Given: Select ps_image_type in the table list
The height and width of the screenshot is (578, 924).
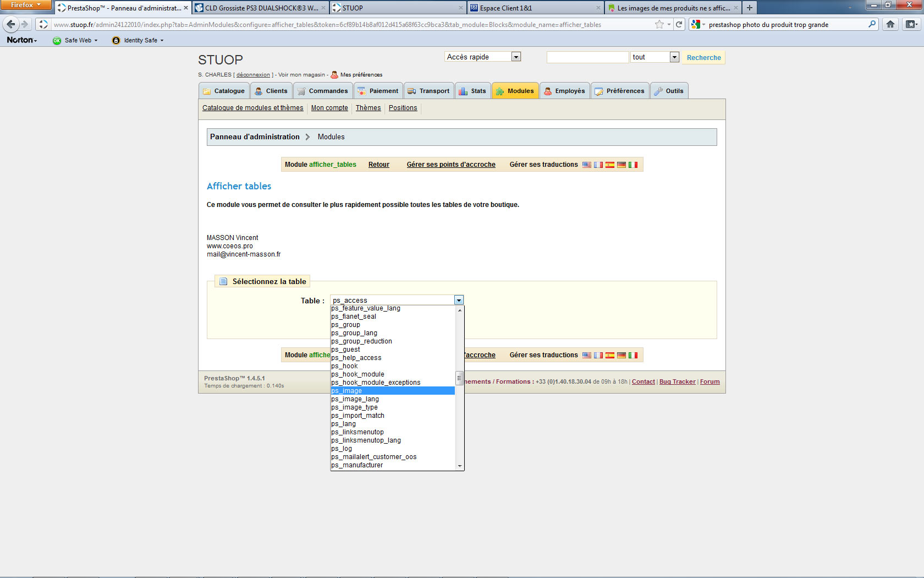Looking at the screenshot, I should [393, 407].
